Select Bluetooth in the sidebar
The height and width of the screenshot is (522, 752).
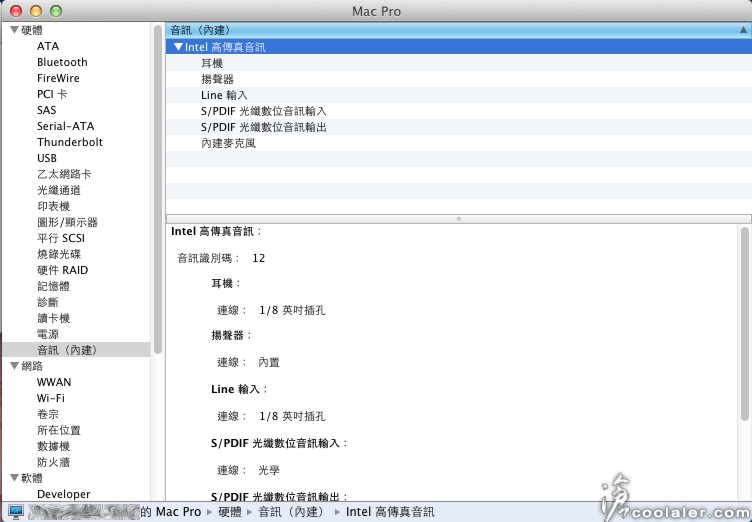click(62, 62)
